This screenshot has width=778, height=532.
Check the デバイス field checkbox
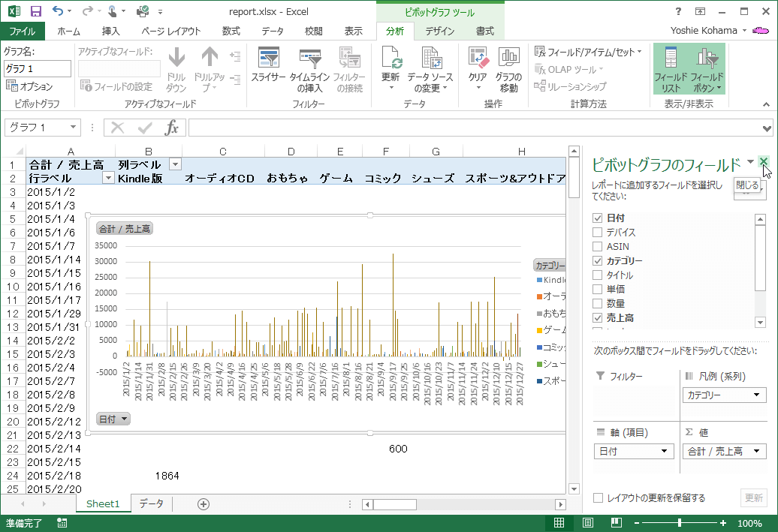tap(598, 232)
